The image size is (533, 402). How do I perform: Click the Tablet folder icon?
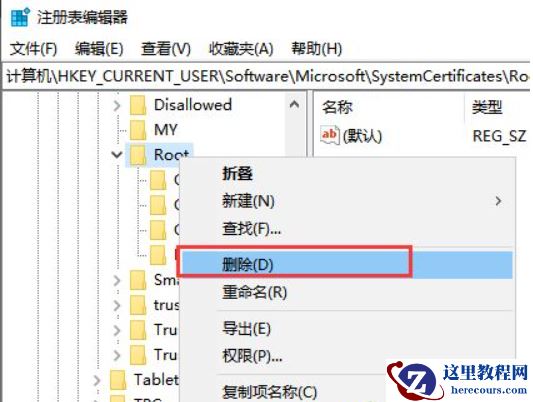[x=118, y=380]
